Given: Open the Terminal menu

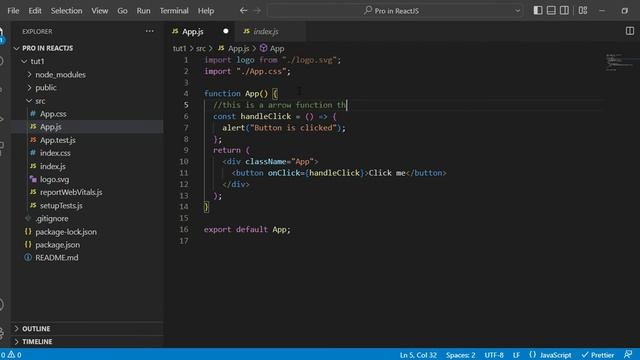Looking at the screenshot, I should tap(174, 11).
